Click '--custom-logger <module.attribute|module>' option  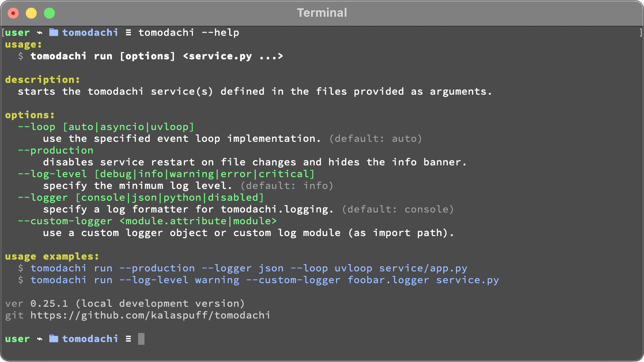147,221
